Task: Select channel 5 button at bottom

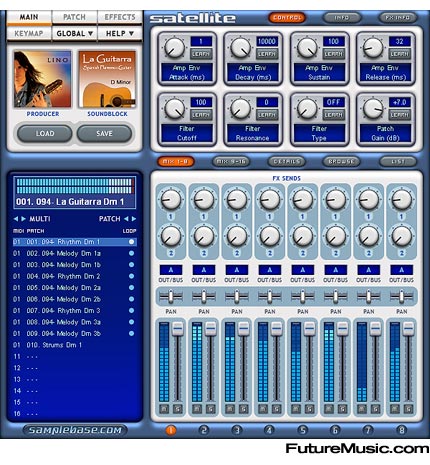Action: tap(302, 430)
